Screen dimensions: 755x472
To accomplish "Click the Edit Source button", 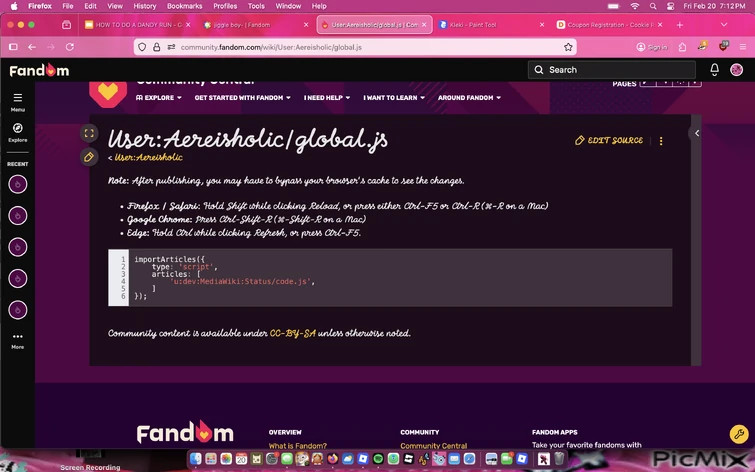I will click(x=609, y=140).
